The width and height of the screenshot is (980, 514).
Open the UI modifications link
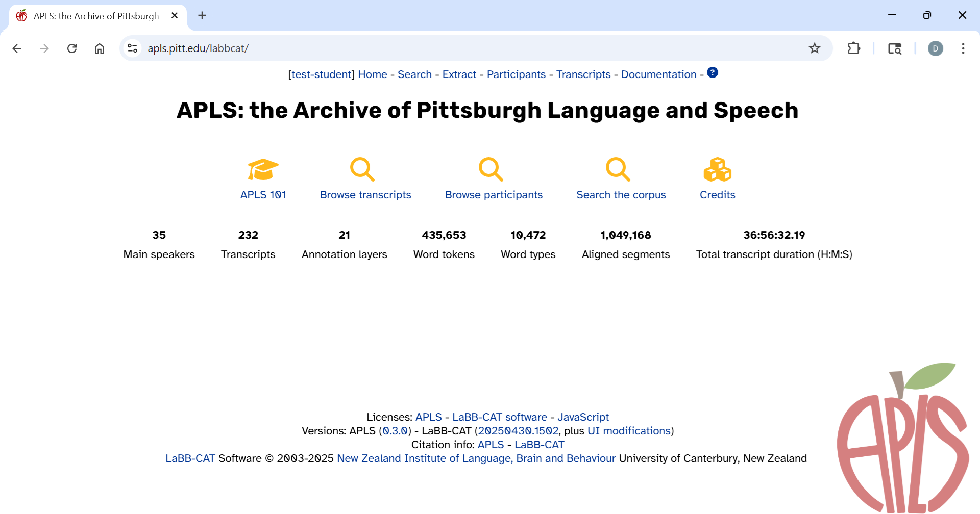point(629,431)
